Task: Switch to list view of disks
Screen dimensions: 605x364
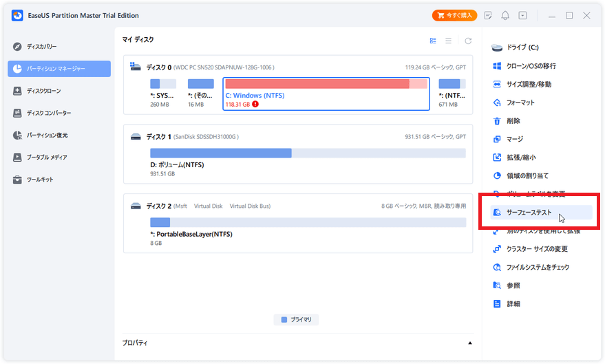Action: point(450,41)
